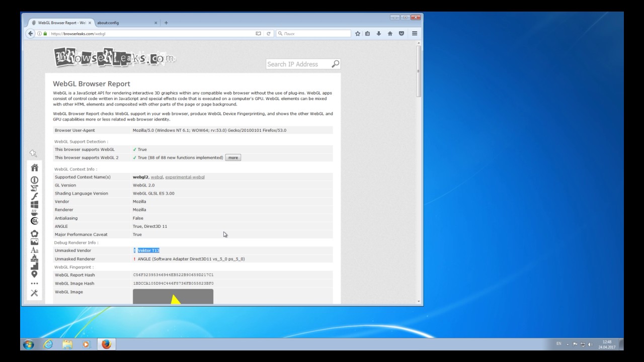644x362 pixels.
Task: Click the EN language indicator
Action: 559,344
